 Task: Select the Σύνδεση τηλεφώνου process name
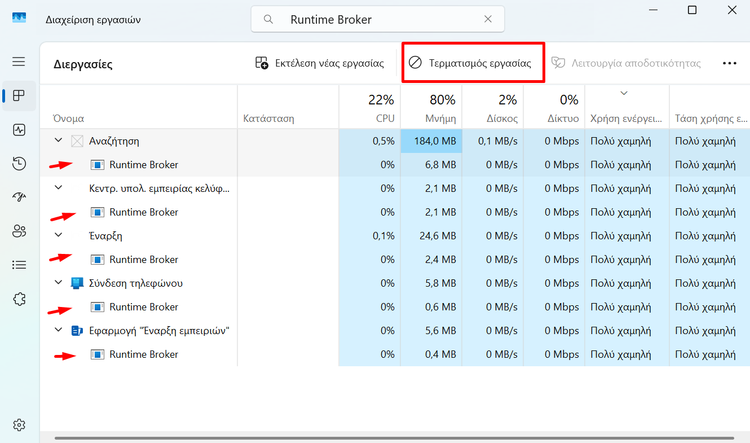(x=136, y=283)
